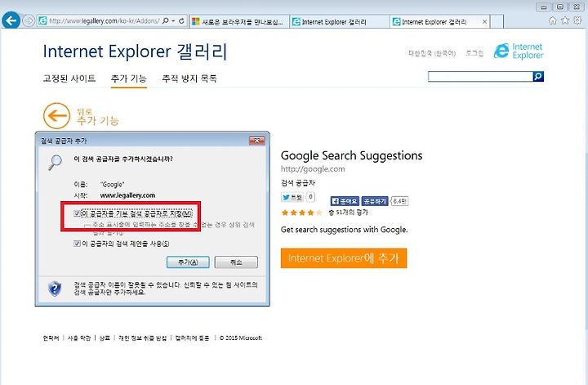Click the magnifier icon in the dialog

(x=56, y=163)
